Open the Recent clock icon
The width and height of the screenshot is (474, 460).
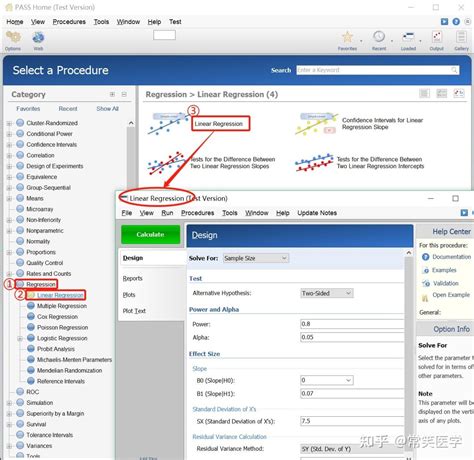coord(379,37)
